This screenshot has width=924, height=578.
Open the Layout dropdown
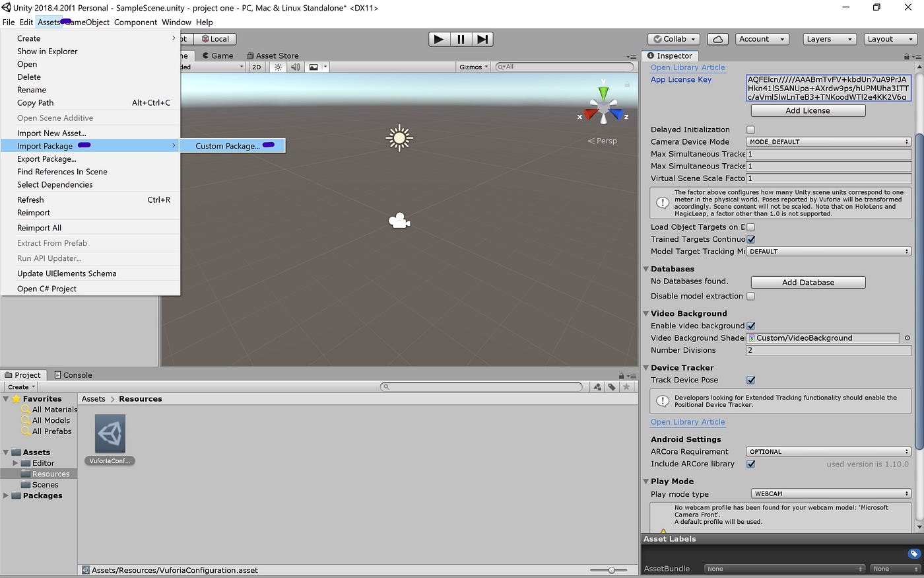coord(890,39)
